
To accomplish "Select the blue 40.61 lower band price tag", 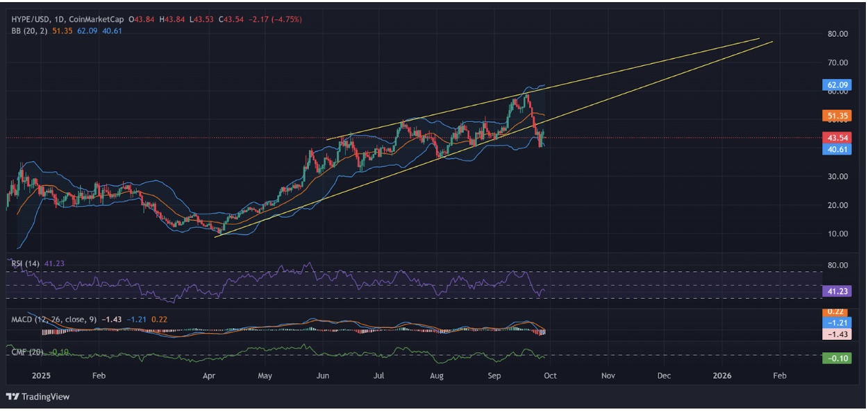I will [x=835, y=149].
